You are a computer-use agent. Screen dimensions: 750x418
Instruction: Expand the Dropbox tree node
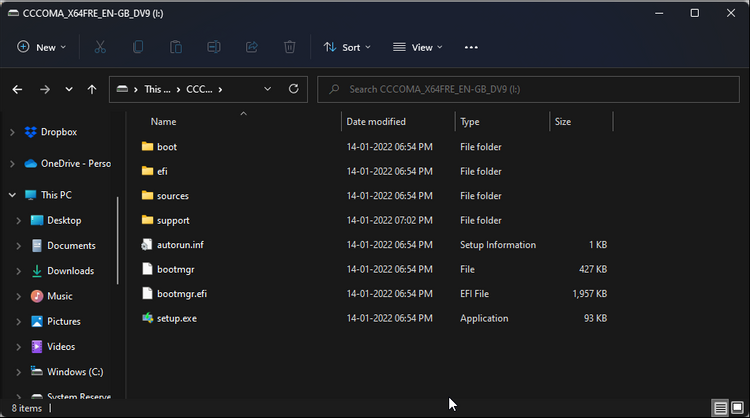point(12,132)
